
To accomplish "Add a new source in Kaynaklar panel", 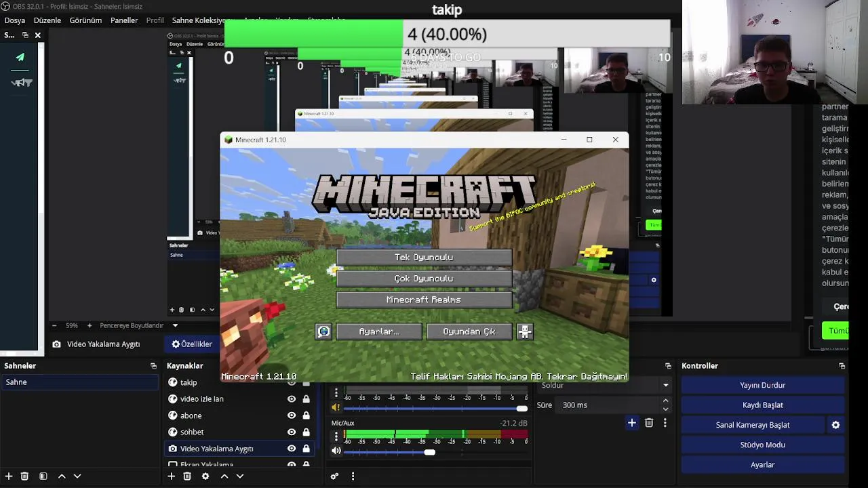I will [x=172, y=476].
